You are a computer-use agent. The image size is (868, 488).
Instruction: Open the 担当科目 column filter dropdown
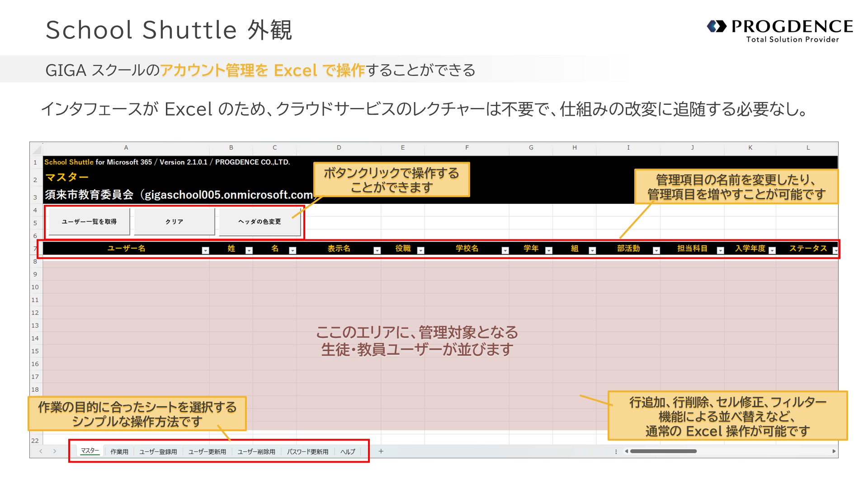tap(721, 250)
